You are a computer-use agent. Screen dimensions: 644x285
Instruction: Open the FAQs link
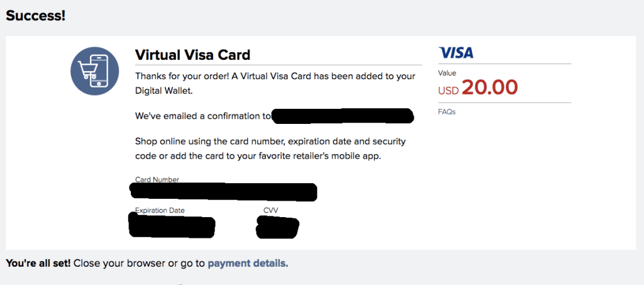pyautogui.click(x=447, y=112)
